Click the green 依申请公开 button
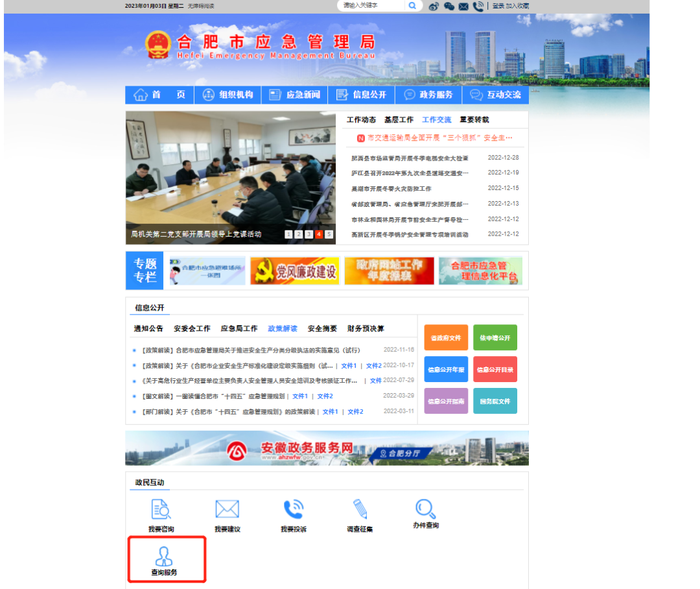Viewport: 700px width, 589px height. coord(495,338)
